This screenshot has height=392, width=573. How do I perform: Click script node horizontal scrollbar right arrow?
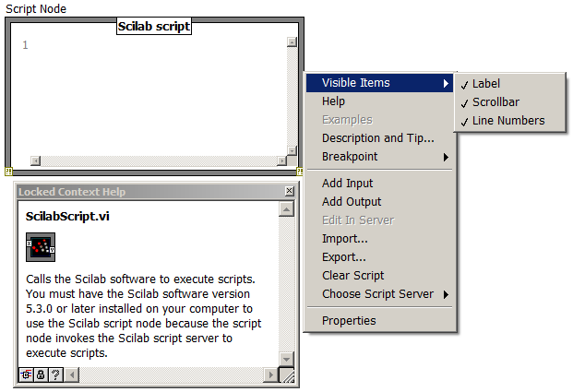point(281,160)
